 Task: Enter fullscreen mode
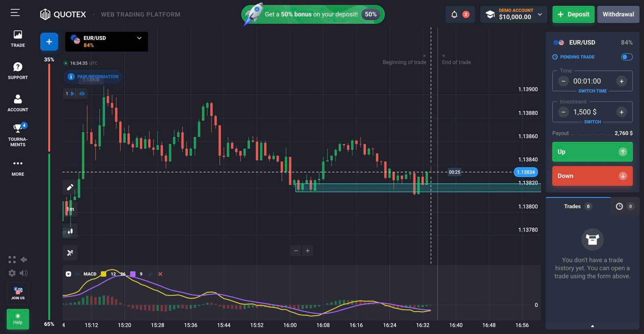[12, 260]
